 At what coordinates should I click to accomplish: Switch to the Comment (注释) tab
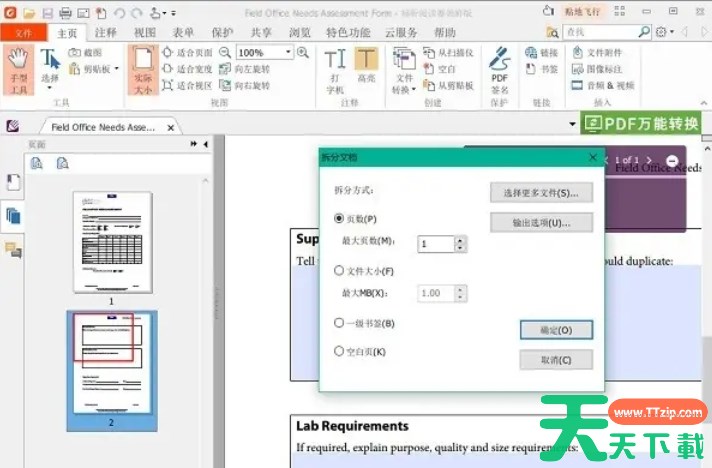point(105,33)
